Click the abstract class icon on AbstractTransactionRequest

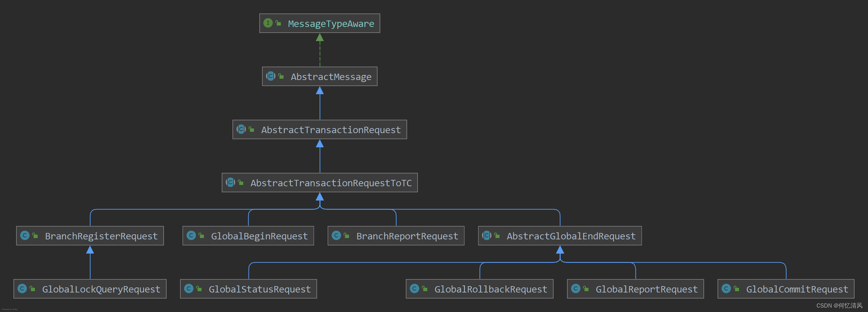[241, 129]
